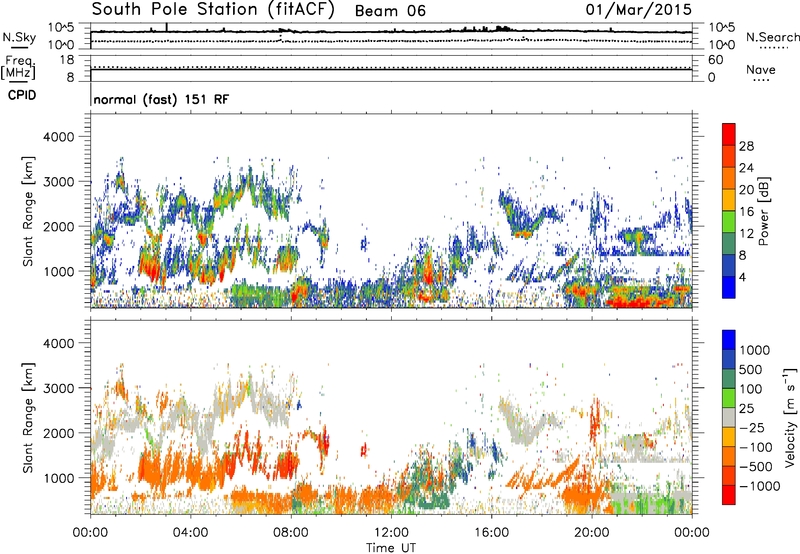Click the '20:00' time axis tick label
This screenshot has height=554, width=800.
coord(592,533)
